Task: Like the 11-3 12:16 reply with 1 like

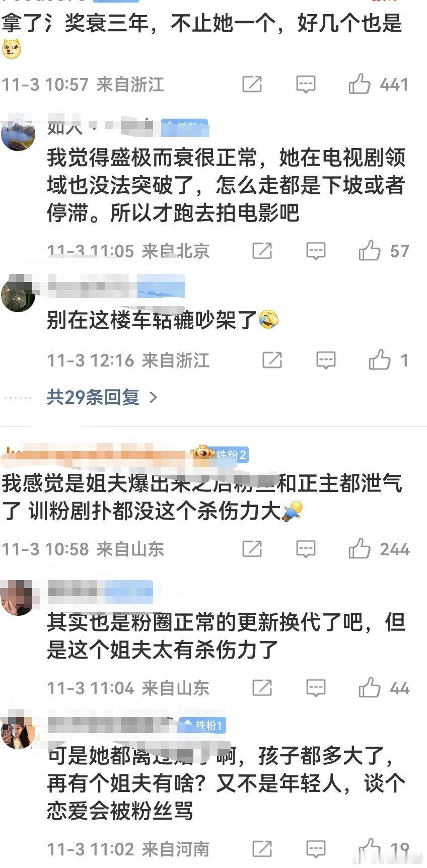Action: [380, 359]
